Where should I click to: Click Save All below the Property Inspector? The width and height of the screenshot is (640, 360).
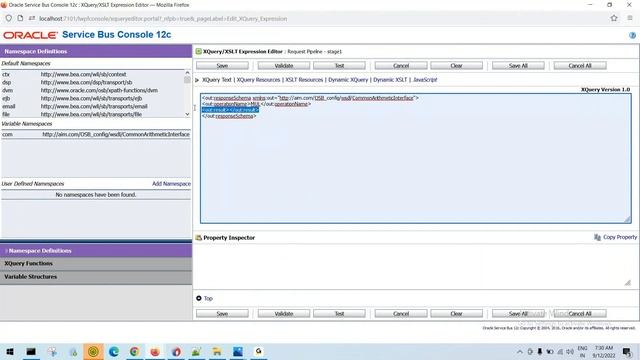[518, 314]
